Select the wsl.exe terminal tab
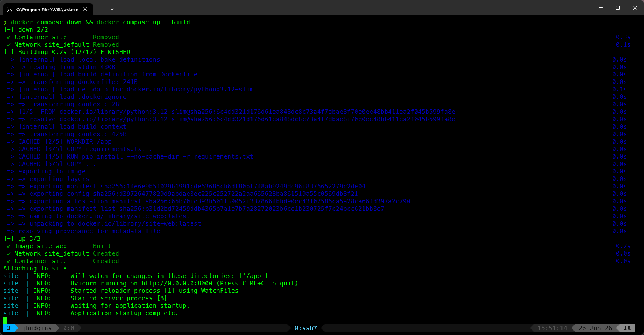 point(47,9)
